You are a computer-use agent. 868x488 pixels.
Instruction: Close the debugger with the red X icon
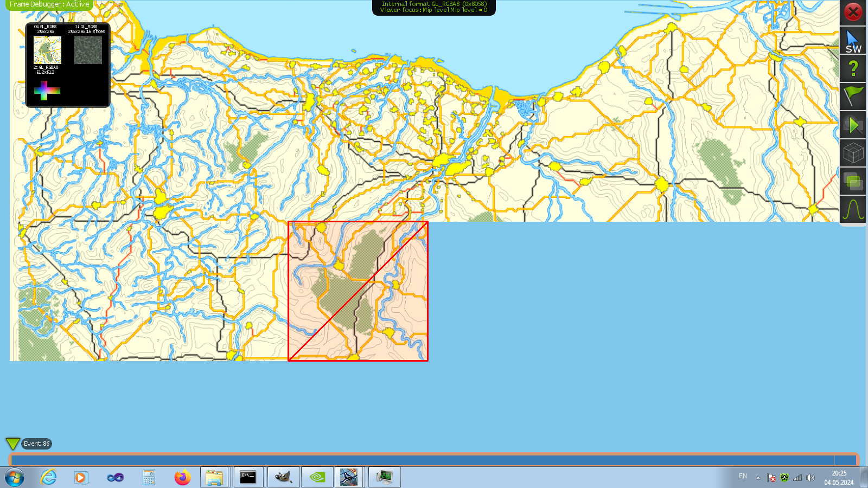click(x=853, y=12)
